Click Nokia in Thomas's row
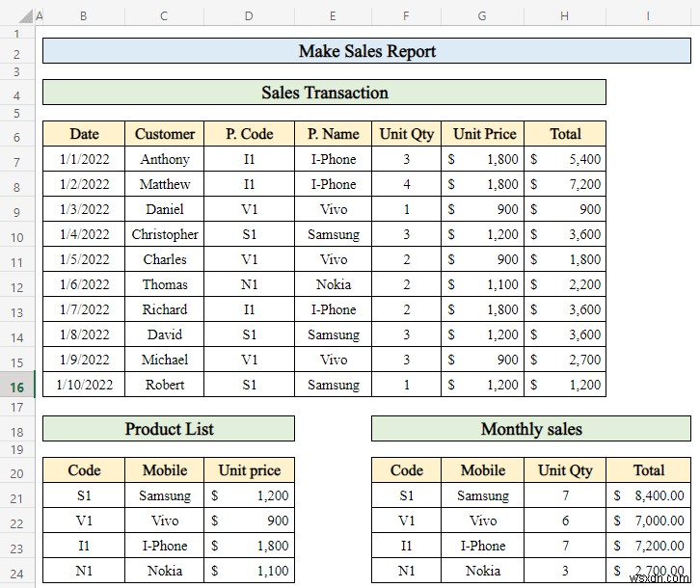The image size is (700, 588). pos(333,284)
